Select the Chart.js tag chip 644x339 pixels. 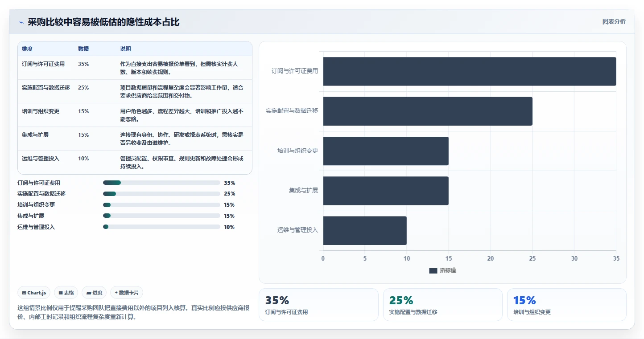(34, 293)
